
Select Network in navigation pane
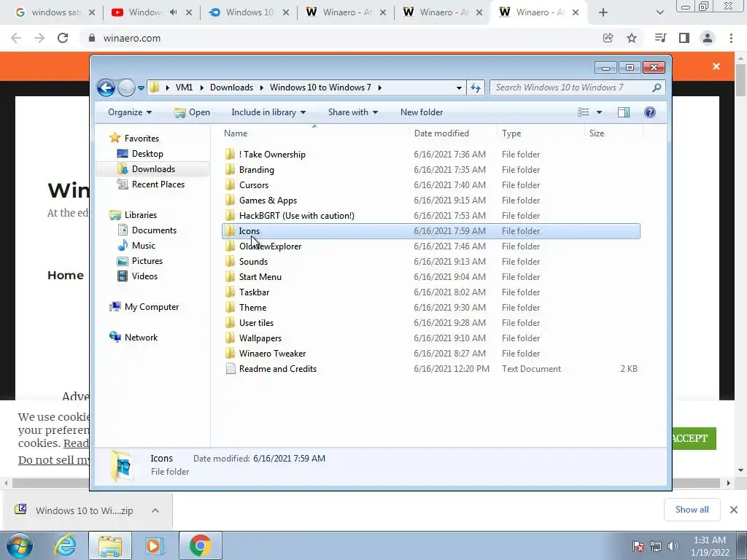pos(141,338)
